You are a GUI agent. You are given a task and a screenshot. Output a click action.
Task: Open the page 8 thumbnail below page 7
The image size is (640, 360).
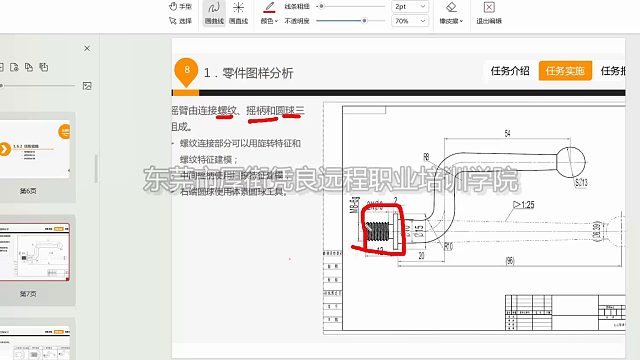tap(34, 342)
